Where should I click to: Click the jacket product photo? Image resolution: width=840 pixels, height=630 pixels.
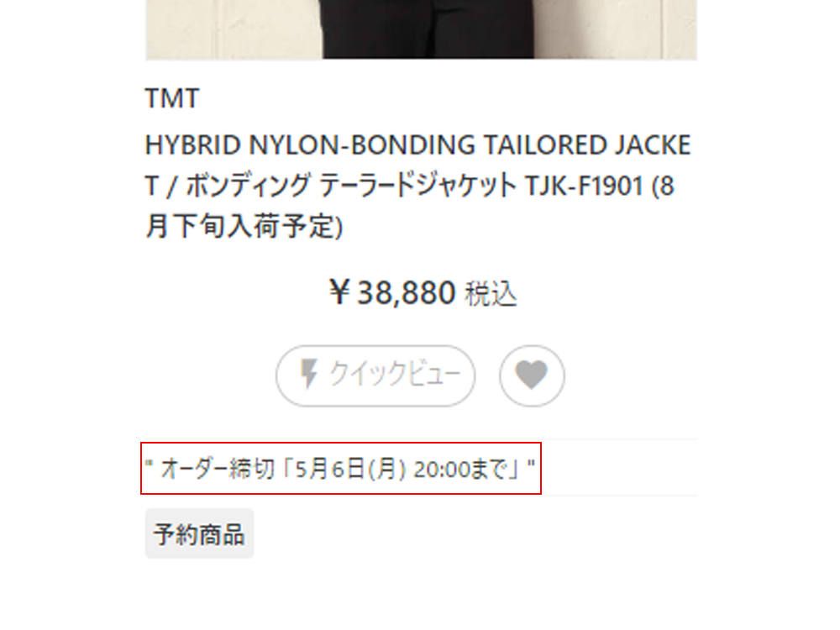421,29
